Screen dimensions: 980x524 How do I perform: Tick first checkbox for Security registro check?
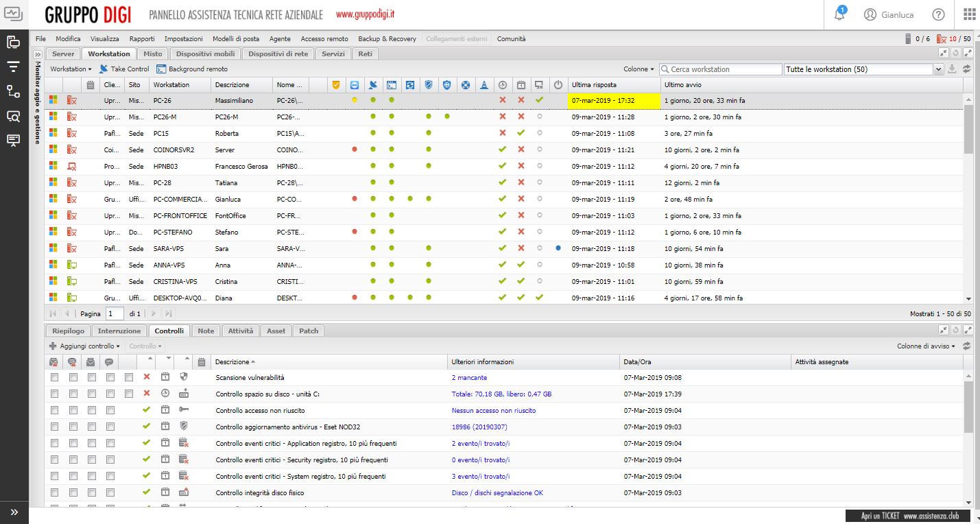coord(55,460)
